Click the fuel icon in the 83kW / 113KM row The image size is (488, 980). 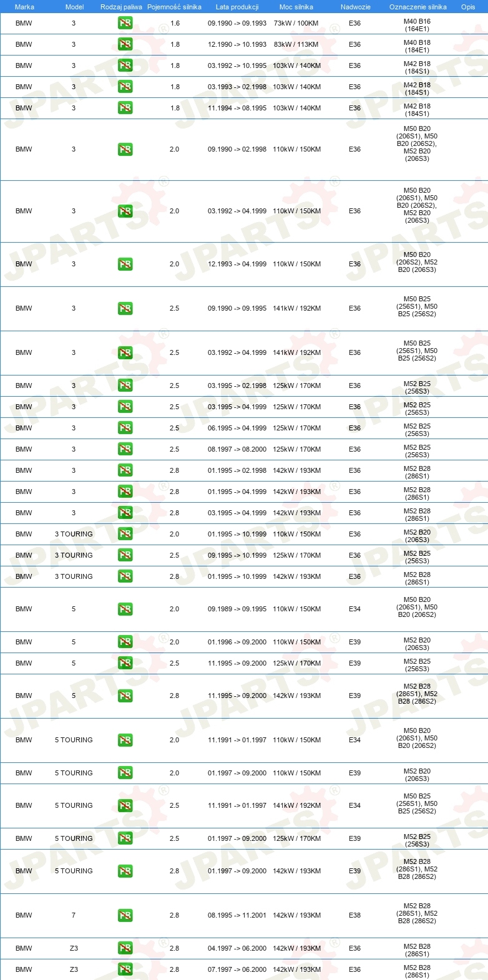pyautogui.click(x=125, y=44)
